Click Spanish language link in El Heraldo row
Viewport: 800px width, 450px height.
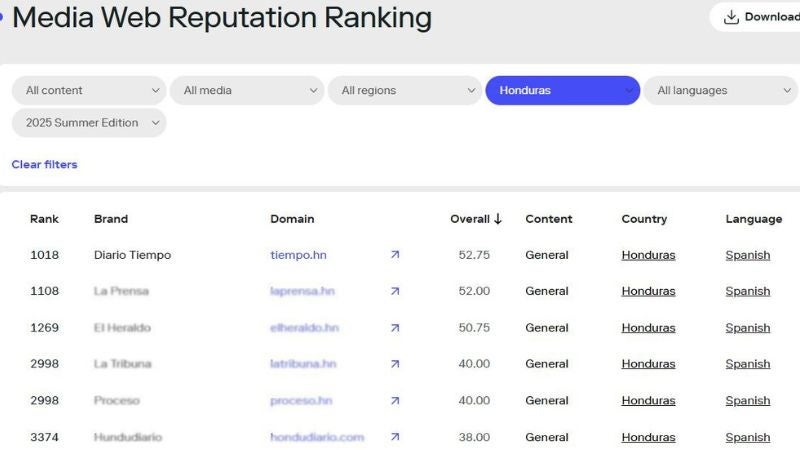748,328
